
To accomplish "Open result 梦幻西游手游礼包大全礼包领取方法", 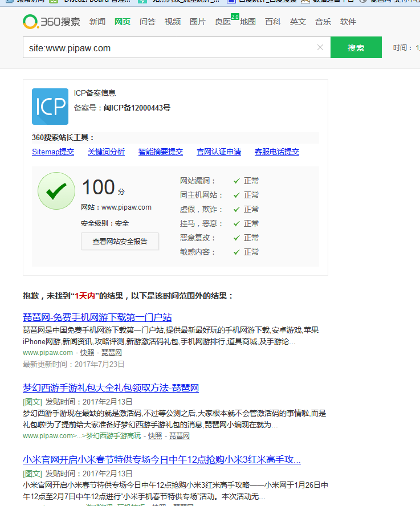I will click(x=111, y=388).
